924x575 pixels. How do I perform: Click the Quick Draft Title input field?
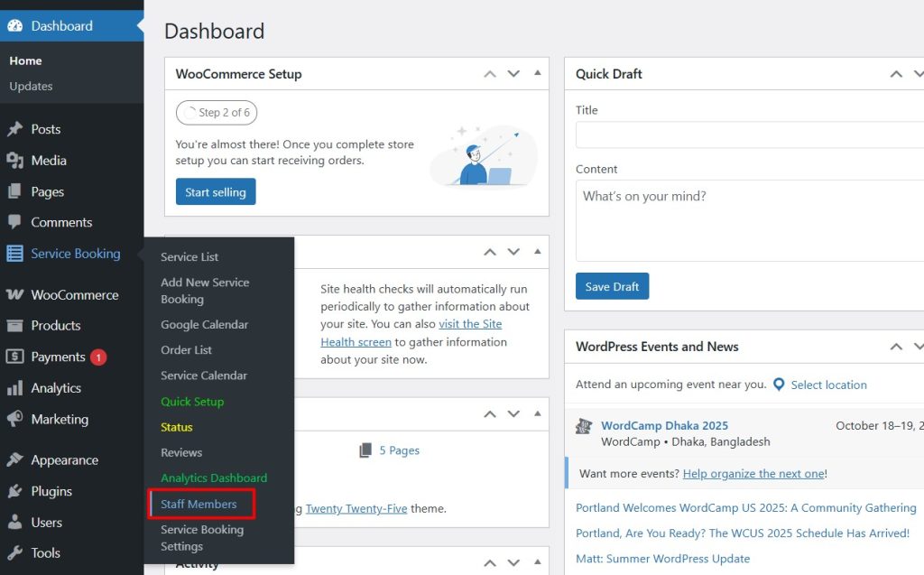tap(749, 135)
